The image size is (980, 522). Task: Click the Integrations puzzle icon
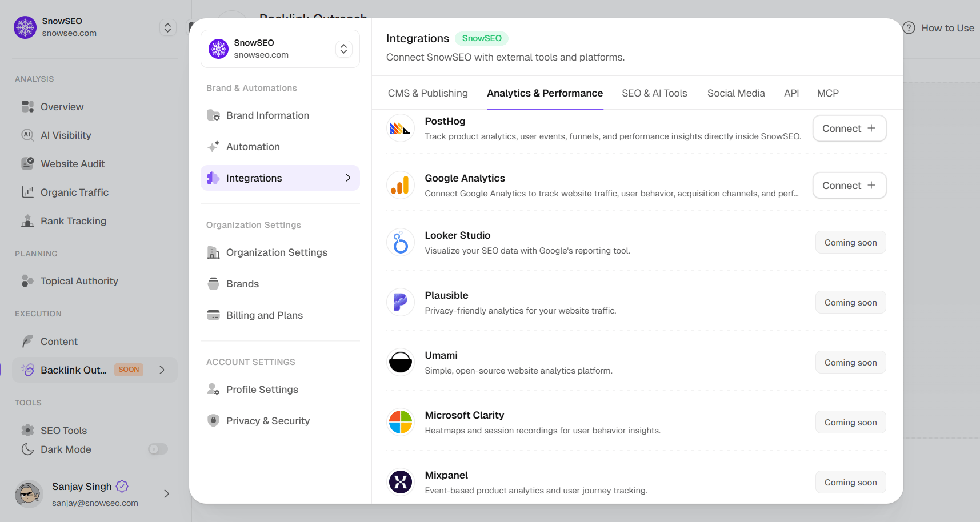tap(213, 178)
